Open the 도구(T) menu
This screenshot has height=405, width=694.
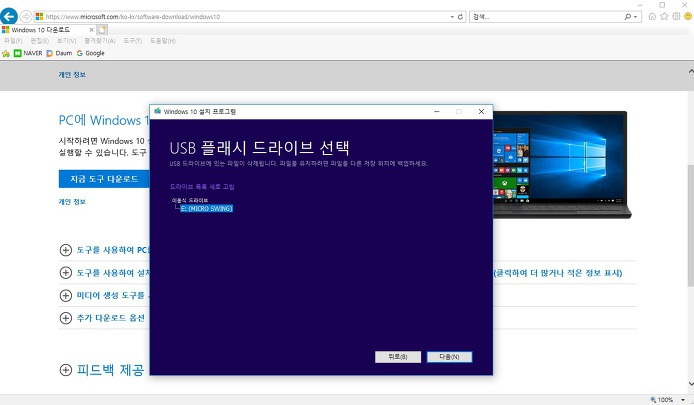pos(132,41)
